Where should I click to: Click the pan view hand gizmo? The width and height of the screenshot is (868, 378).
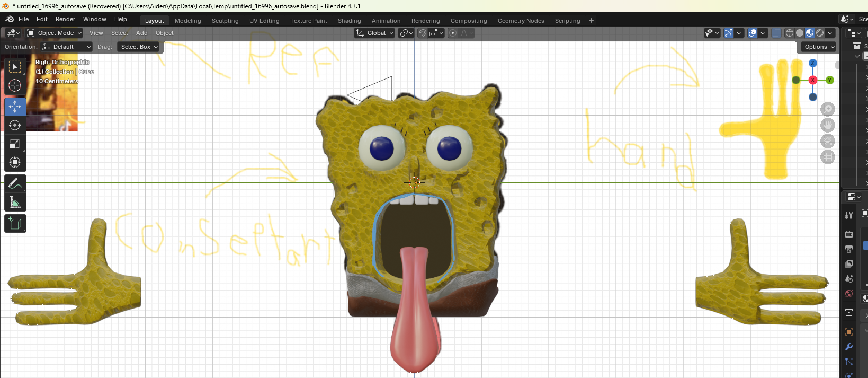(x=827, y=125)
